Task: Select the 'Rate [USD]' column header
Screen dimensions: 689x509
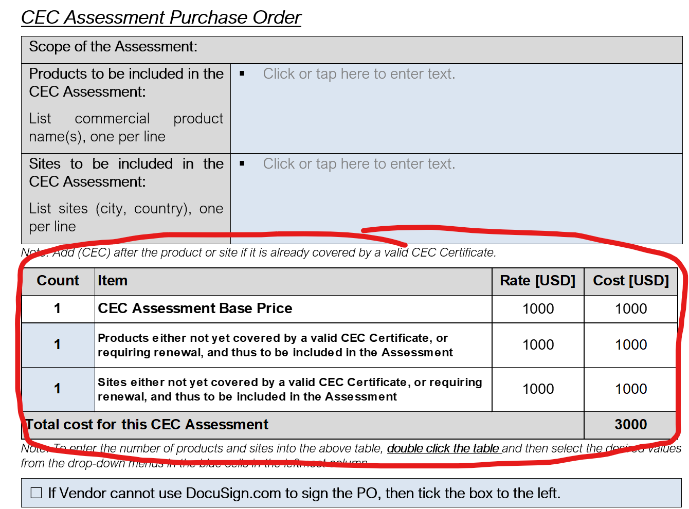Action: coord(537,281)
